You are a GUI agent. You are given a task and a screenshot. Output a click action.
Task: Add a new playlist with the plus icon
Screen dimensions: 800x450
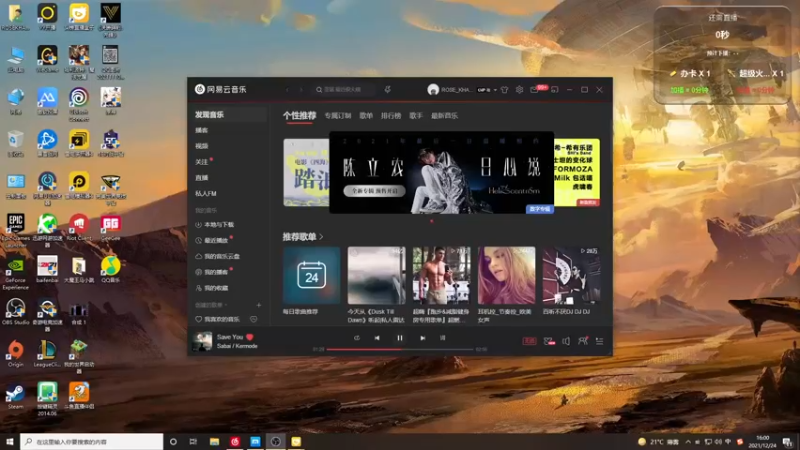pyautogui.click(x=259, y=305)
